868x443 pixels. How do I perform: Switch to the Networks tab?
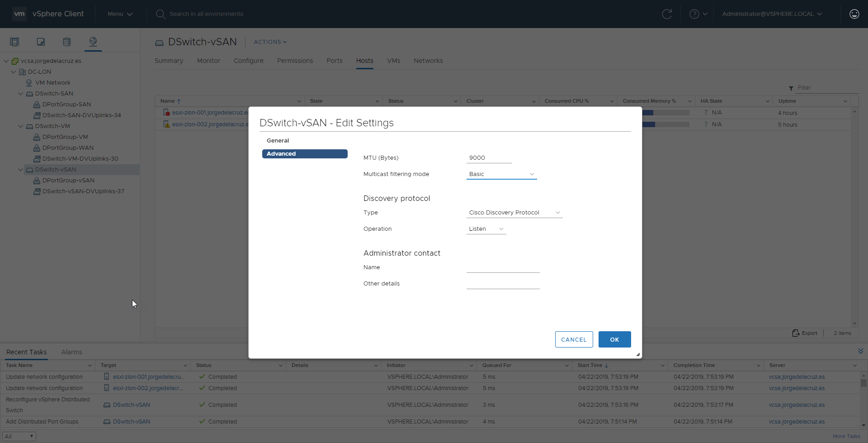pyautogui.click(x=428, y=61)
